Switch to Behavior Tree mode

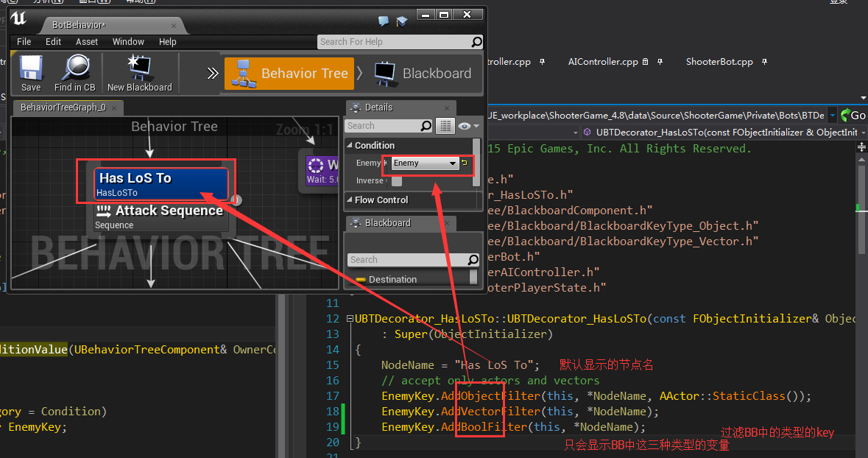pyautogui.click(x=289, y=74)
